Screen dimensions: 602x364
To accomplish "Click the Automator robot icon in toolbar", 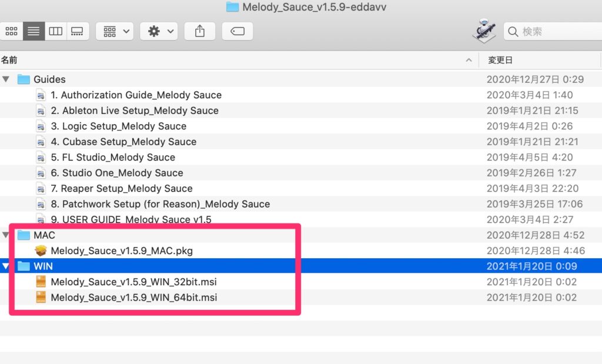I will (483, 31).
